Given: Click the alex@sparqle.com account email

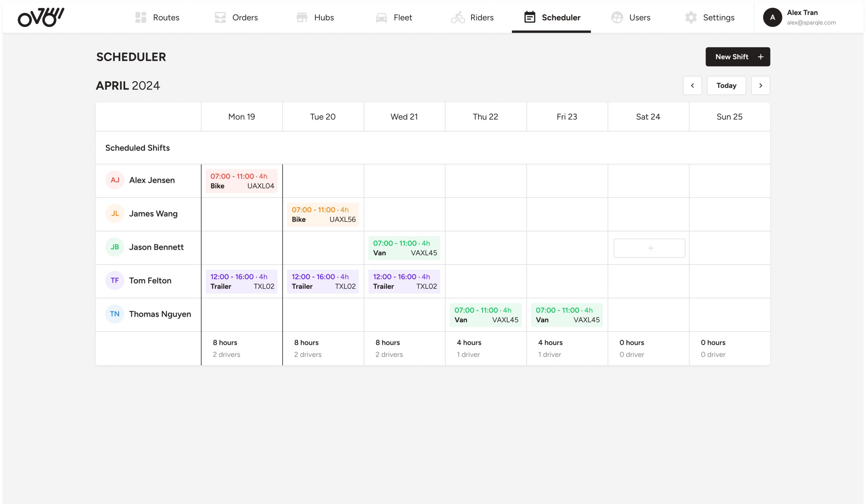Looking at the screenshot, I should tap(811, 23).
